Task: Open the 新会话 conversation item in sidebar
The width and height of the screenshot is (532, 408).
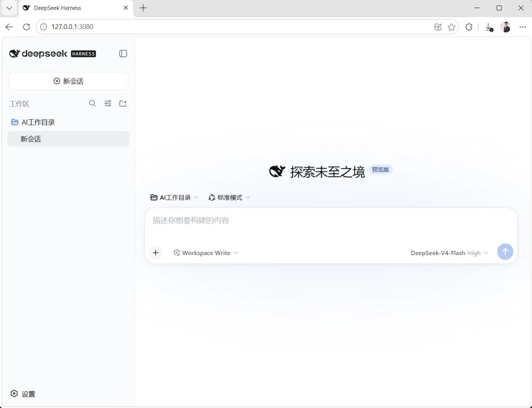Action: 68,139
